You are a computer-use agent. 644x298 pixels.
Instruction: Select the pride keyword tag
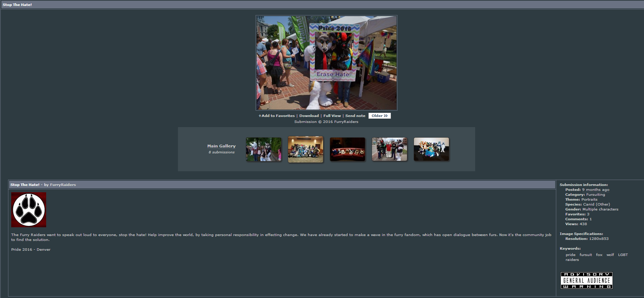pyautogui.click(x=571, y=255)
